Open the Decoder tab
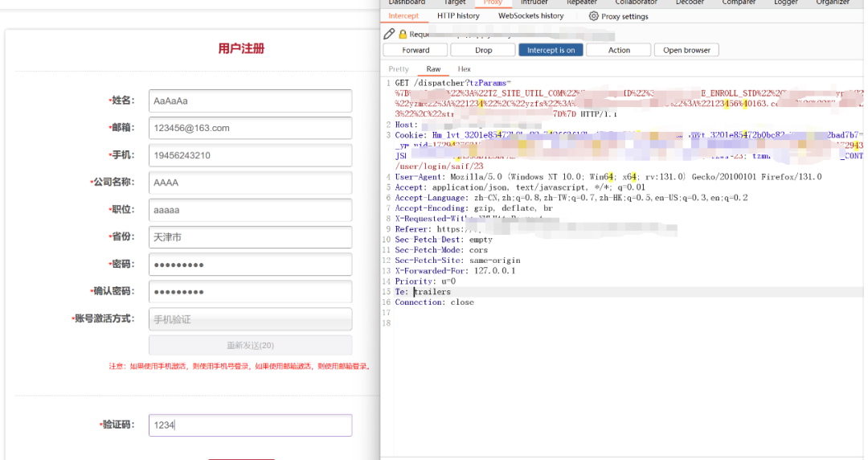 coord(690,2)
